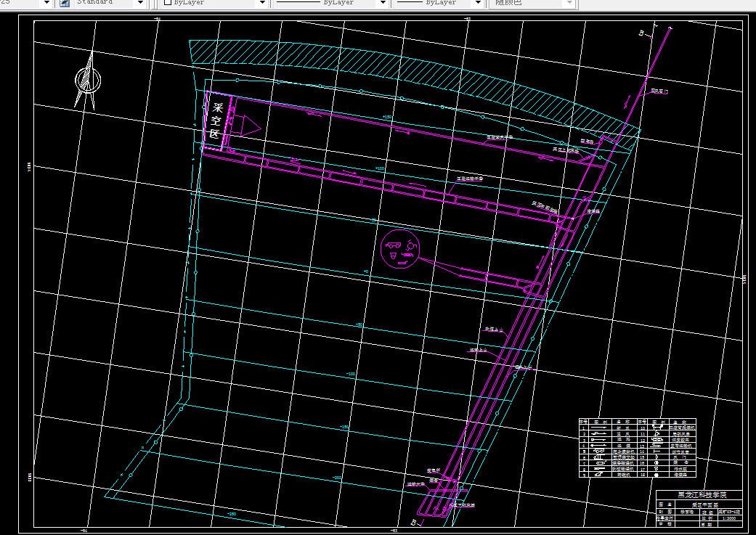Expand the leftmost dropdown ending in 25

coord(46,3)
